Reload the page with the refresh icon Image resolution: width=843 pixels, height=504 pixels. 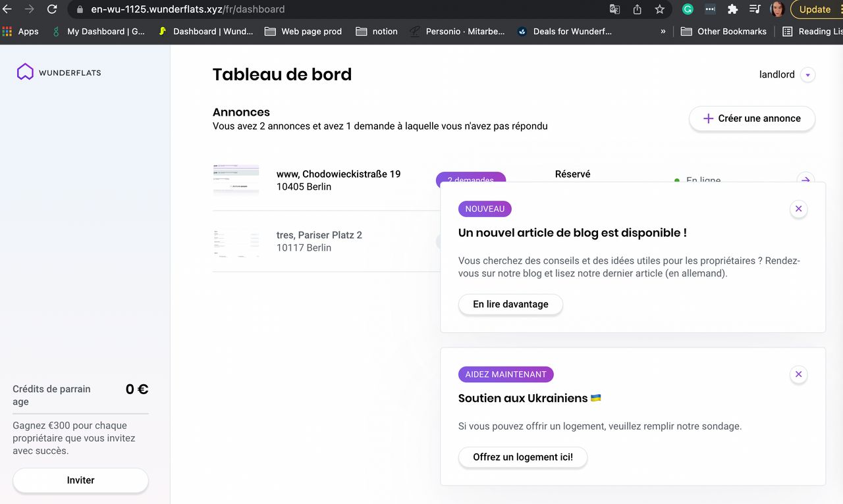52,9
